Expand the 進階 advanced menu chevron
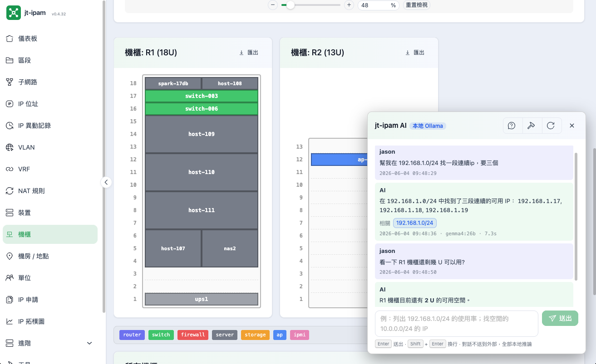This screenshot has height=364, width=596. (89, 343)
